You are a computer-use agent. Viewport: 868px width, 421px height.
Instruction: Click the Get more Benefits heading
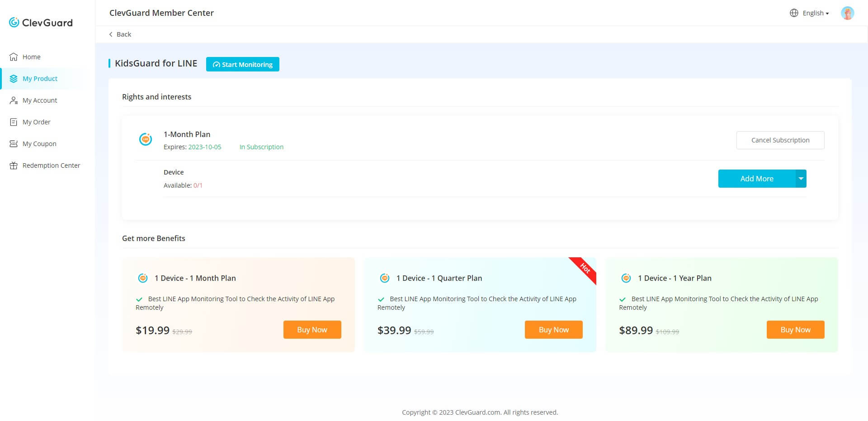154,238
